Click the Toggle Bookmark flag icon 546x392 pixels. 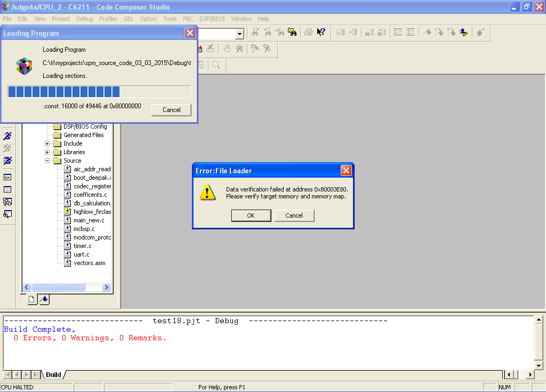(x=427, y=33)
